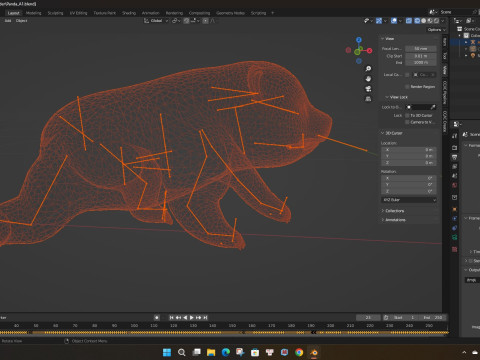Enable Lock To 3D Cursor checkbox

pos(407,115)
